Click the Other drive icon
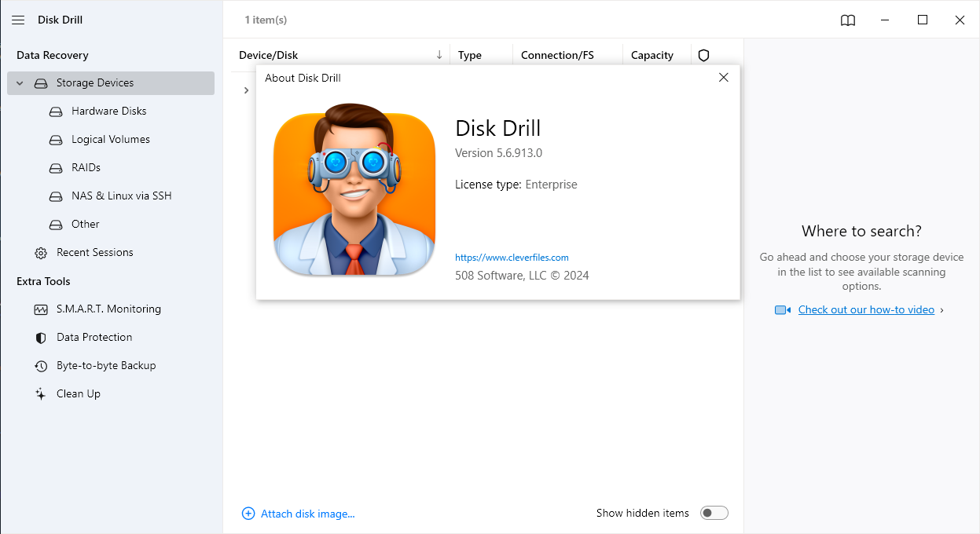Image resolution: width=980 pixels, height=534 pixels. point(56,225)
